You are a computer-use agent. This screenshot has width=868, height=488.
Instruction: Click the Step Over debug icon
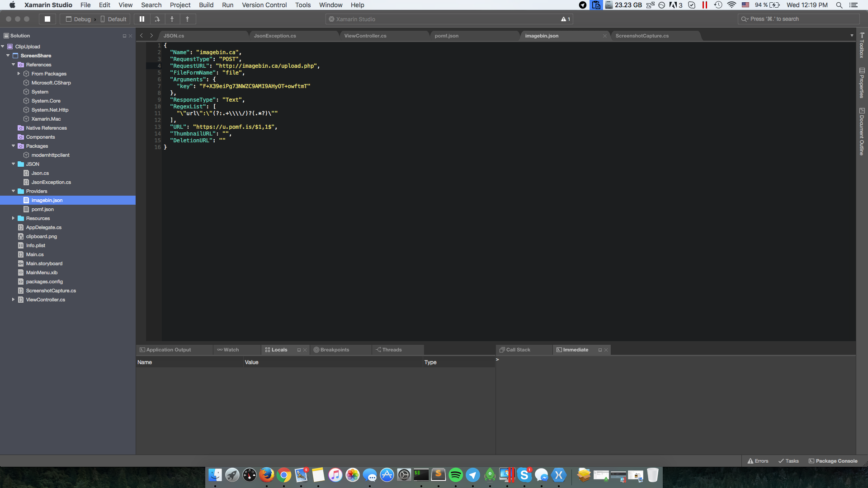coord(157,19)
